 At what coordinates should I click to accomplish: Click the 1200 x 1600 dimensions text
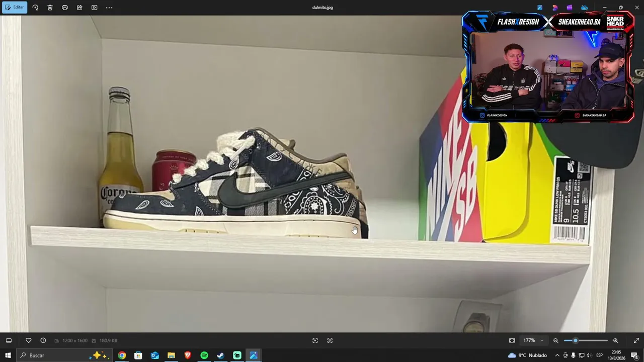pyautogui.click(x=75, y=341)
